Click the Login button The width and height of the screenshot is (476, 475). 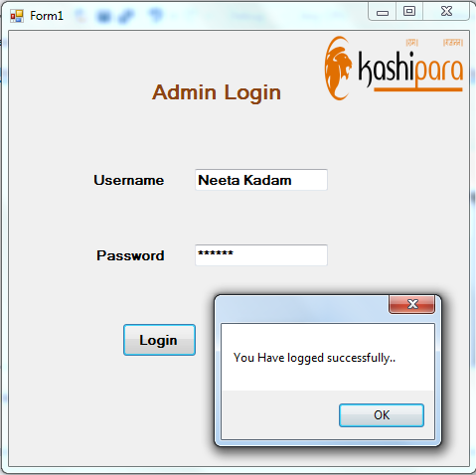pos(159,340)
